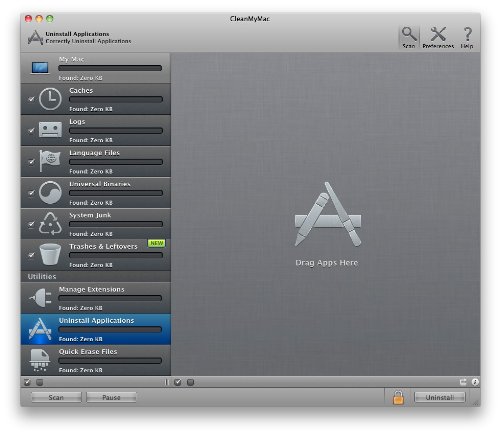Viewport: 500px width, 434px height.
Task: Click System Junk label text
Action: pyautogui.click(x=90, y=215)
